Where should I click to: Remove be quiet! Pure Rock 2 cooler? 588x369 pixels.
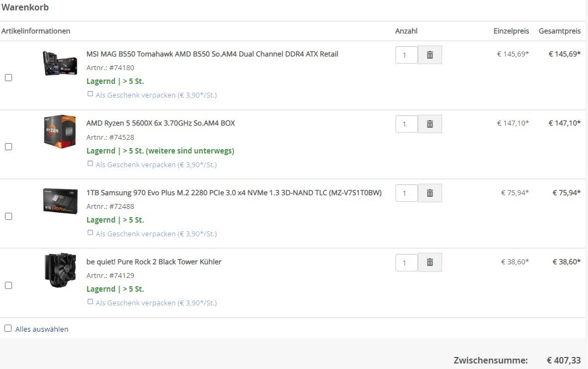click(x=429, y=262)
